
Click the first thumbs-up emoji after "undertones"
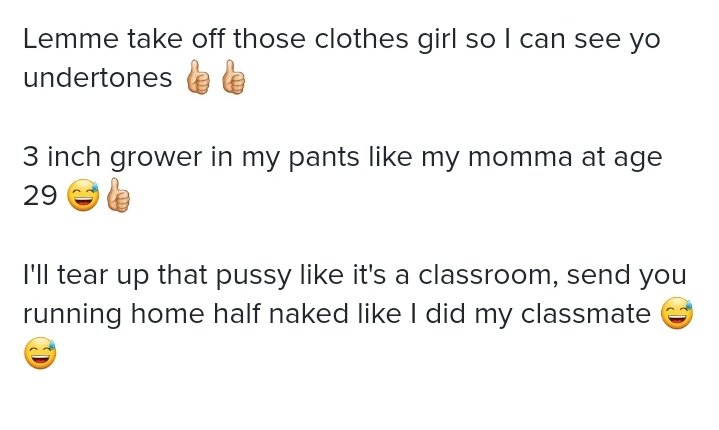tap(198, 77)
